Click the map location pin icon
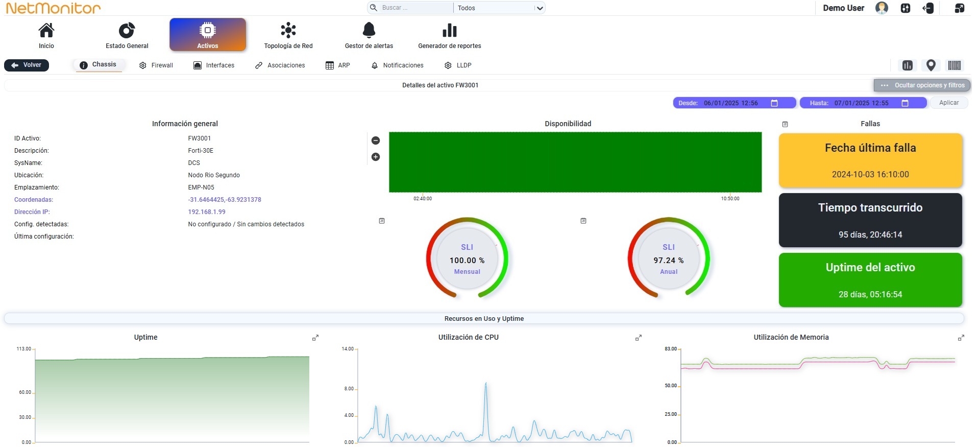This screenshot has width=980, height=447. point(931,65)
